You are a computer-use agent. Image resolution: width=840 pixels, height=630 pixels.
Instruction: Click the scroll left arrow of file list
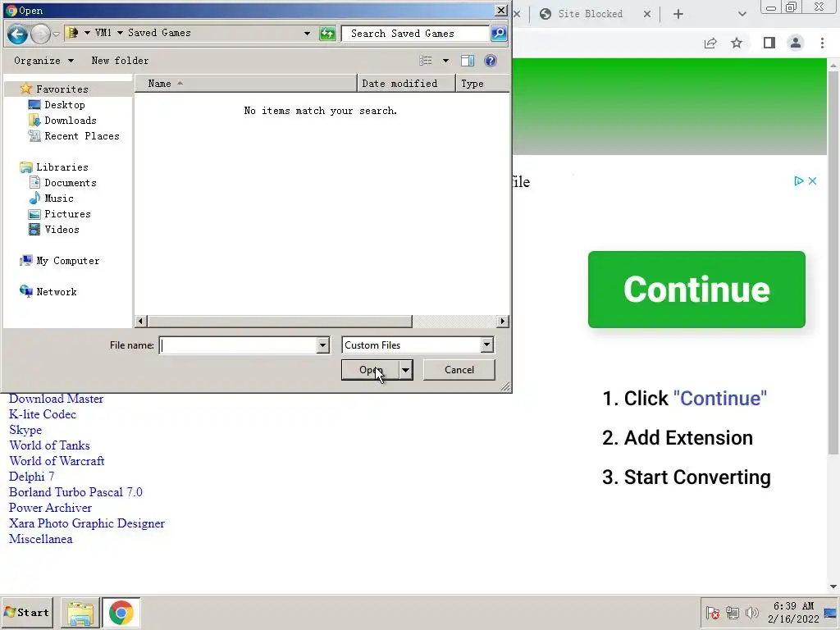tap(140, 322)
